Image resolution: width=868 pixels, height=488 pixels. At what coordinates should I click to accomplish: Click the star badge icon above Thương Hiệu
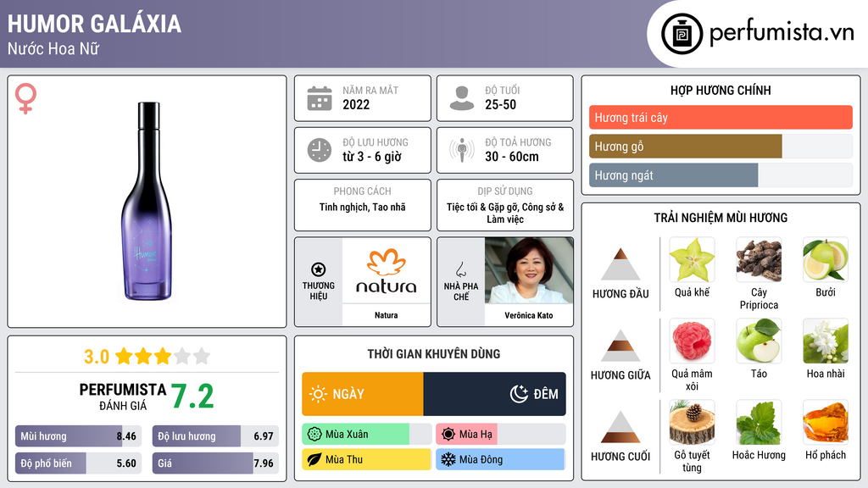[x=319, y=269]
